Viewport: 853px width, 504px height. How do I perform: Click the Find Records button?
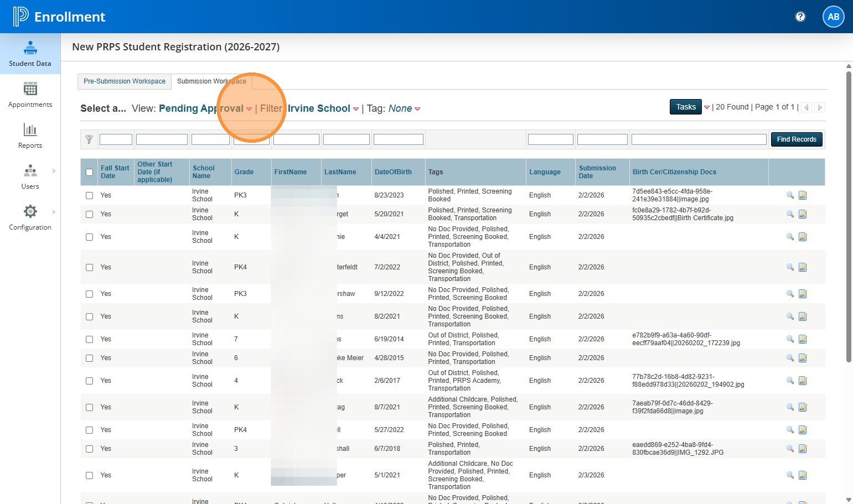[796, 139]
